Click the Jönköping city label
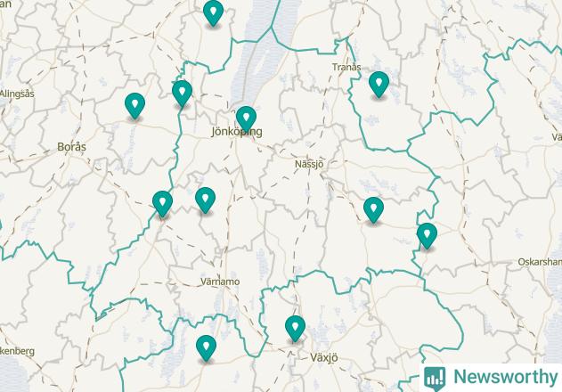 (x=237, y=132)
